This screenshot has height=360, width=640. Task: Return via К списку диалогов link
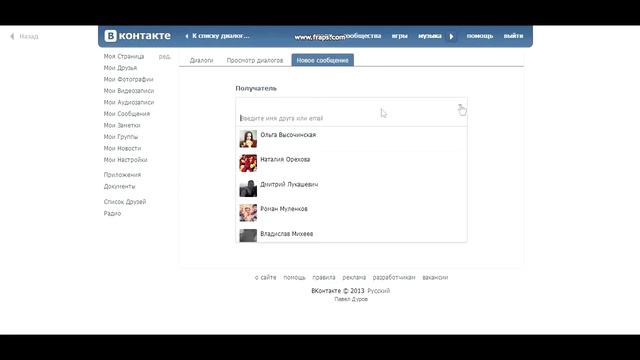click(217, 36)
